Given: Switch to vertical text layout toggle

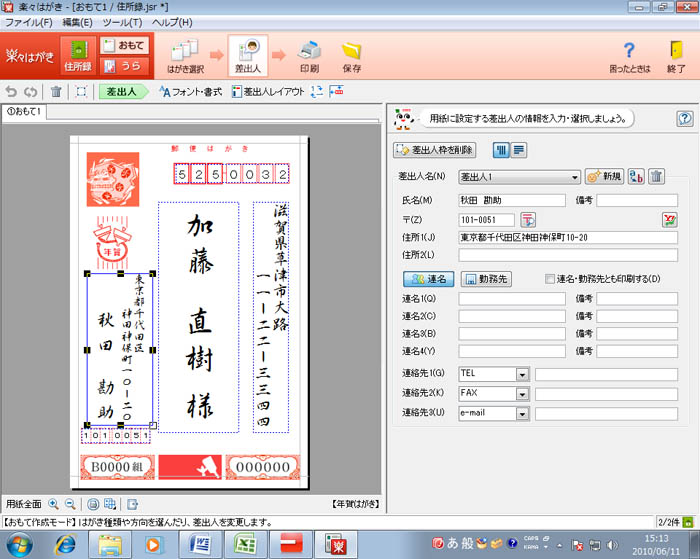Looking at the screenshot, I should pos(502,150).
